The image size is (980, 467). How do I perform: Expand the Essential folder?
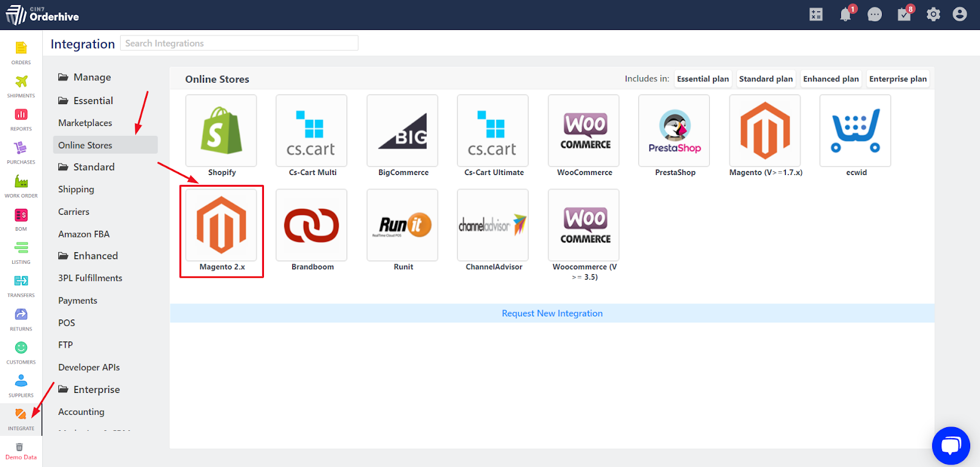(x=85, y=100)
